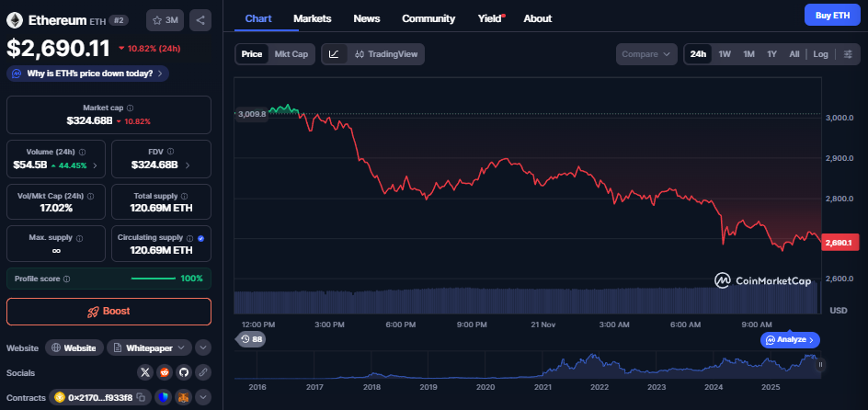
Task: Open the GitHub social link
Action: [184, 372]
